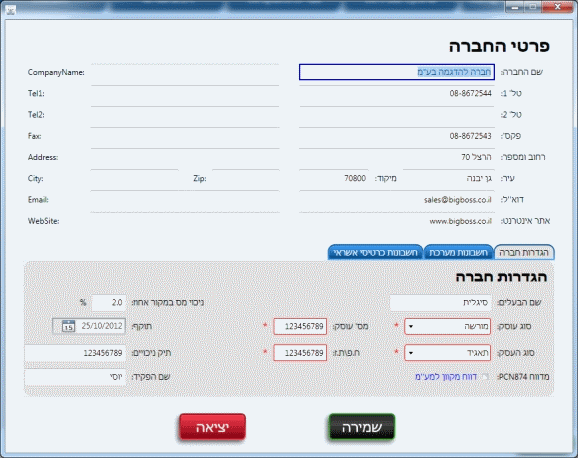Click the מדווח PCN874 label

[x=523, y=377]
